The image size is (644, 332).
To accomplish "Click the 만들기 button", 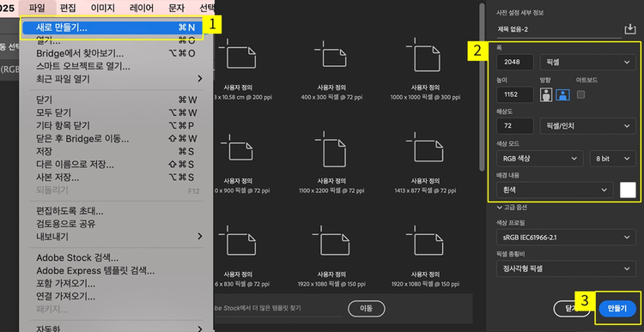I will point(617,309).
